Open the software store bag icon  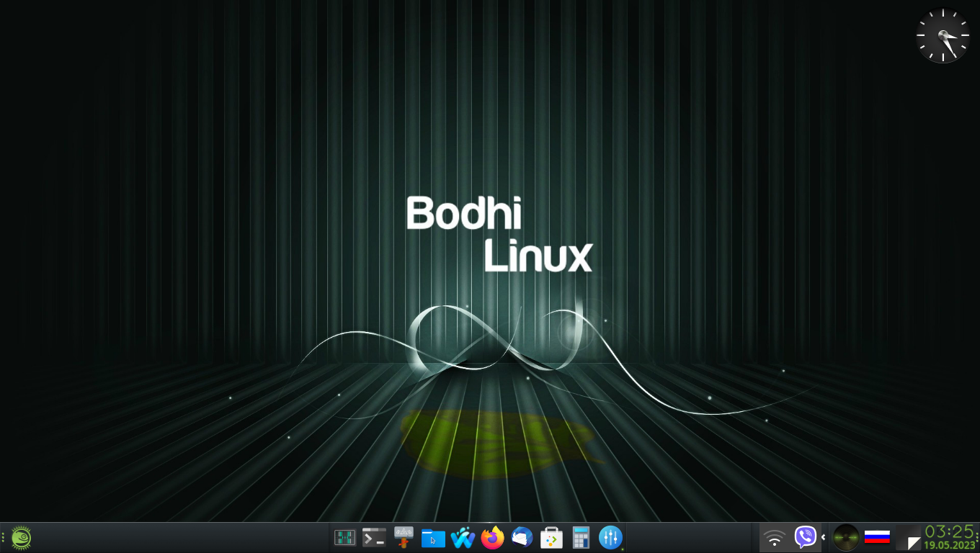coord(551,537)
